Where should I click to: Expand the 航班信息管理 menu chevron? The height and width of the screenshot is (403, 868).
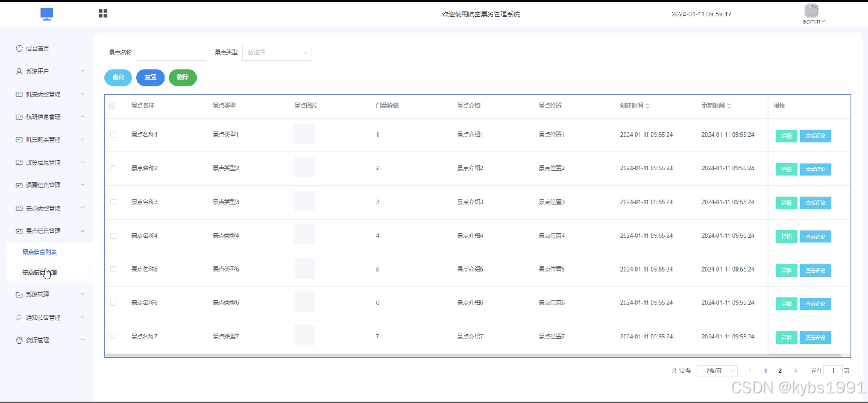click(x=83, y=116)
